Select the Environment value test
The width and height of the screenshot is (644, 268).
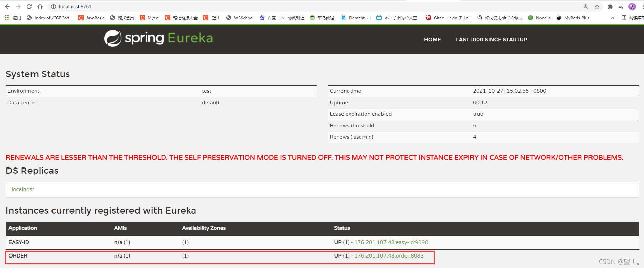point(207,91)
